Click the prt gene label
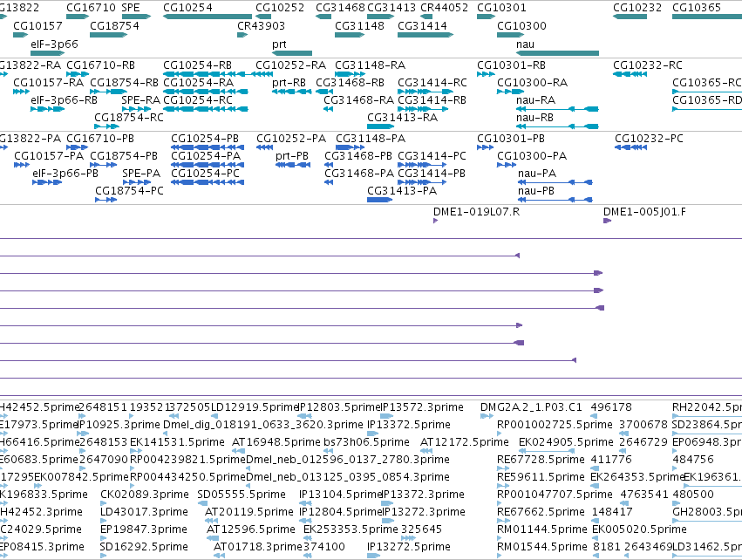This screenshot has height=560, width=742. (x=279, y=44)
